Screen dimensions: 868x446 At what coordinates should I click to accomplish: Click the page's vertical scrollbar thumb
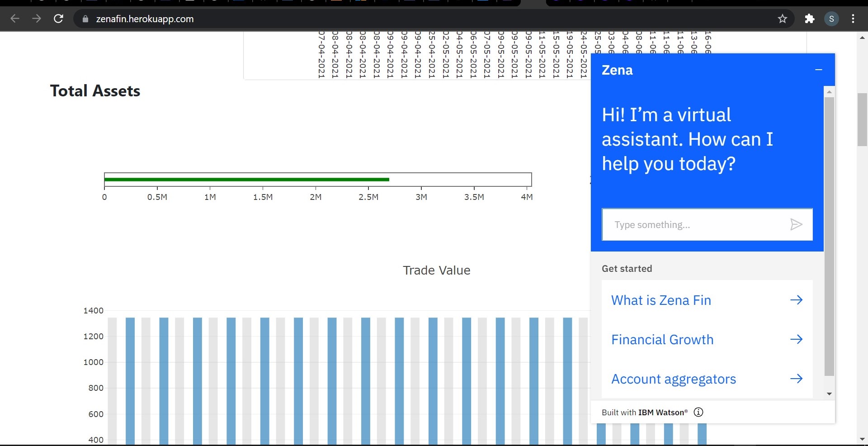pos(862,119)
